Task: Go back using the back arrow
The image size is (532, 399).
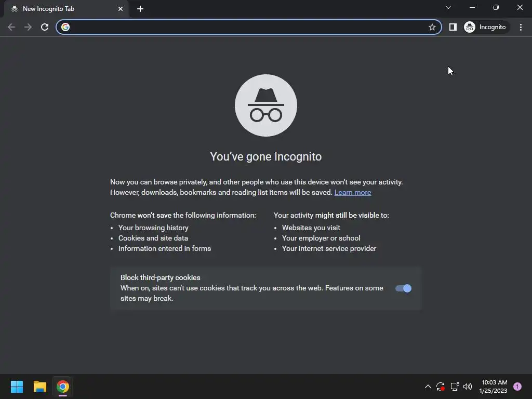Action: [x=11, y=27]
